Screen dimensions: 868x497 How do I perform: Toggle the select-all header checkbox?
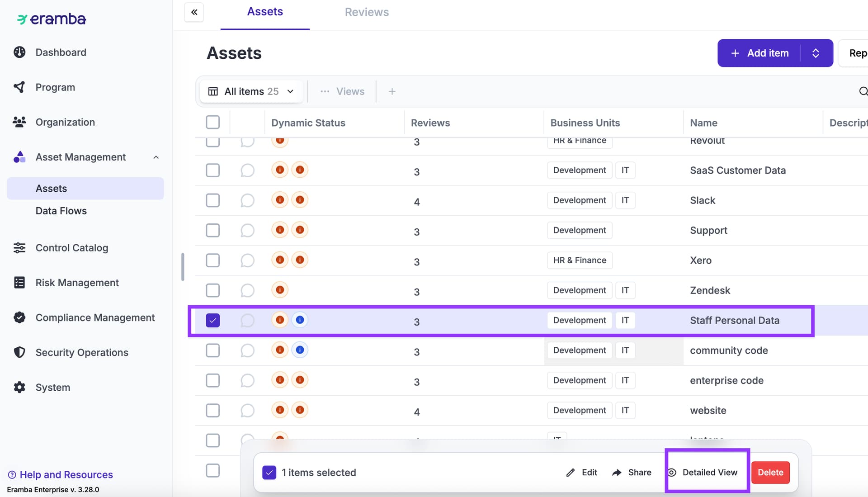(212, 122)
